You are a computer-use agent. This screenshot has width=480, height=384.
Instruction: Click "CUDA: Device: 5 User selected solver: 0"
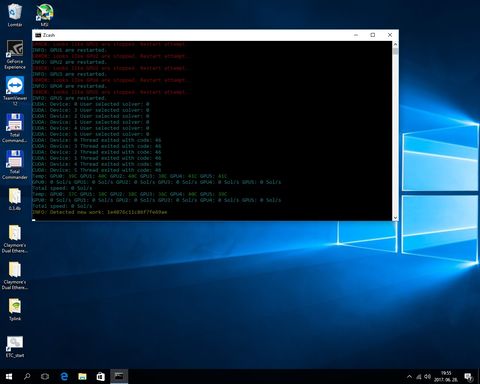pos(91,134)
